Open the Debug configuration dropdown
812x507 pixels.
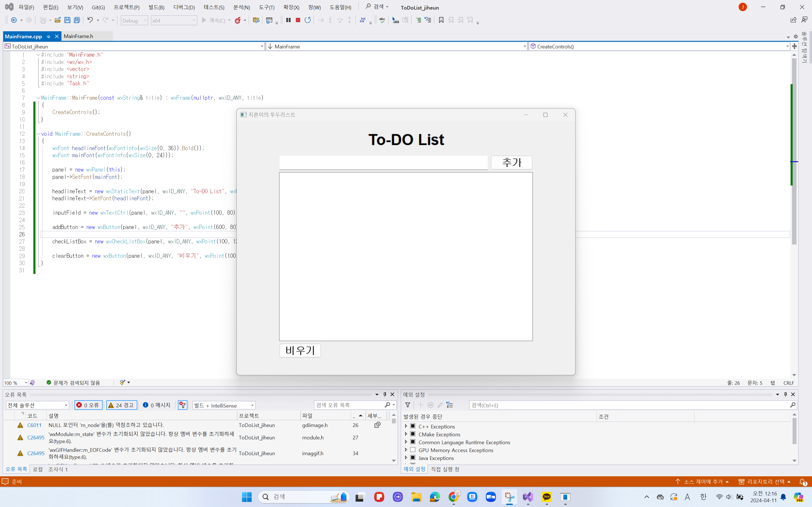pos(145,20)
